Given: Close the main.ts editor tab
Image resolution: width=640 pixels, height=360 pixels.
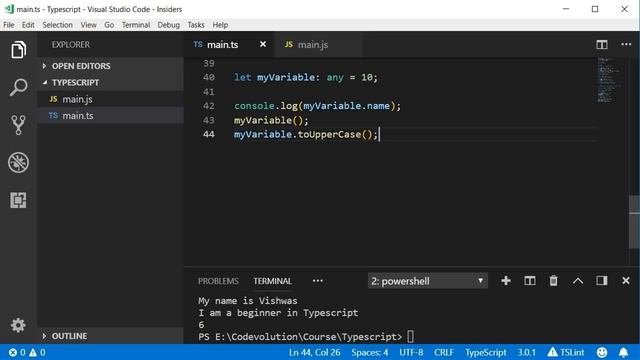Looking at the screenshot, I should tap(263, 44).
